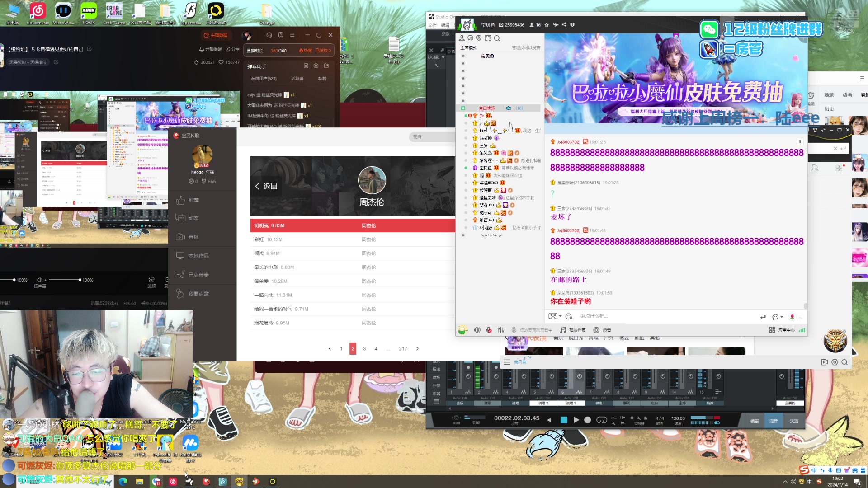The height and width of the screenshot is (488, 868).
Task: Toggle the speaker volume icon in YY
Action: point(477,330)
